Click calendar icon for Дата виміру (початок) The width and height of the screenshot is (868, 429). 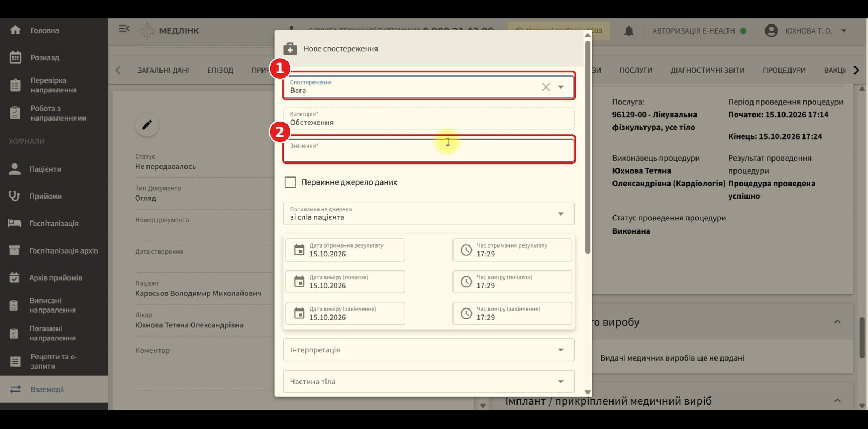click(299, 281)
